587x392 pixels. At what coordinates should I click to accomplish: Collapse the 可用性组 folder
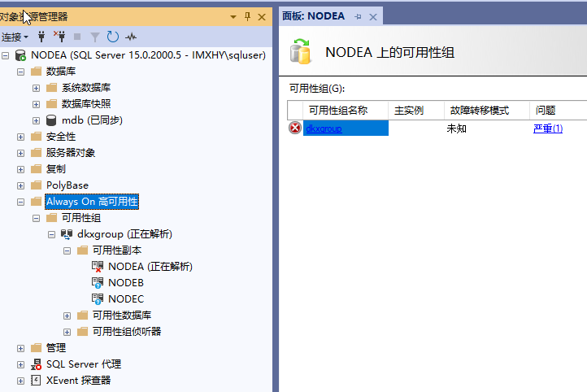pyautogui.click(x=36, y=218)
